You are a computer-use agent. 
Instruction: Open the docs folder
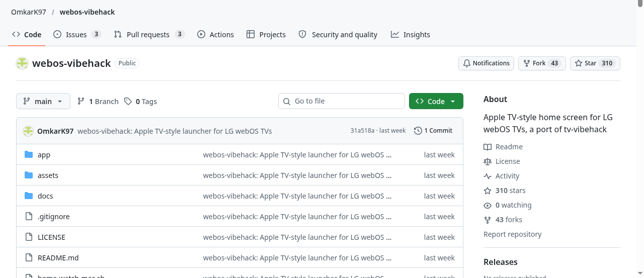click(x=45, y=196)
